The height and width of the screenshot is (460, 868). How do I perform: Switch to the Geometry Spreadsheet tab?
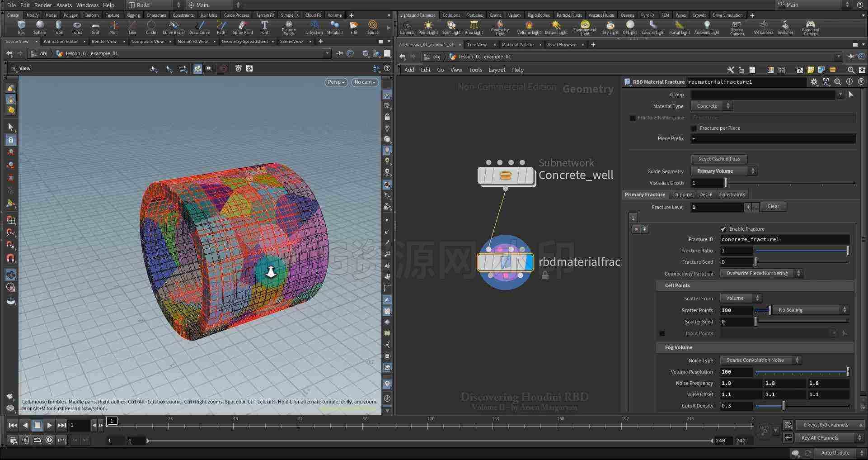[x=245, y=42]
